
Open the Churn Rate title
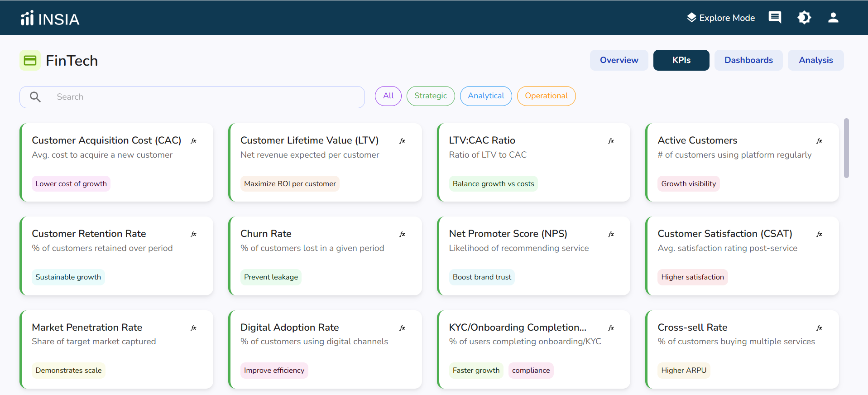pyautogui.click(x=266, y=234)
